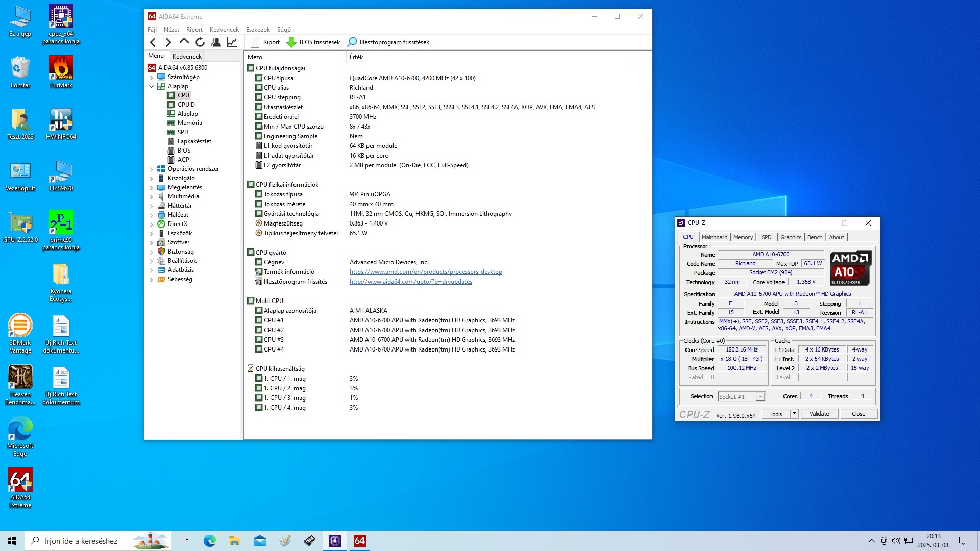
Task: Click the CPU-Z Validate button
Action: (x=819, y=414)
